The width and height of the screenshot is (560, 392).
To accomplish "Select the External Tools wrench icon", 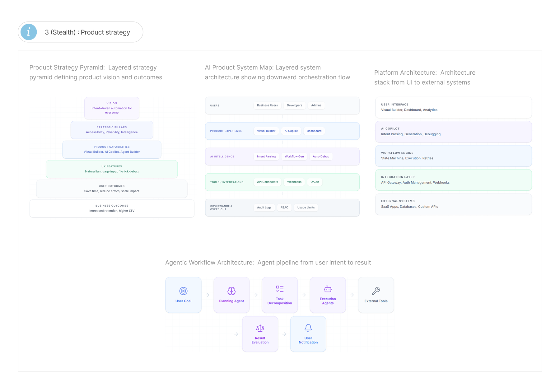I will tap(376, 291).
